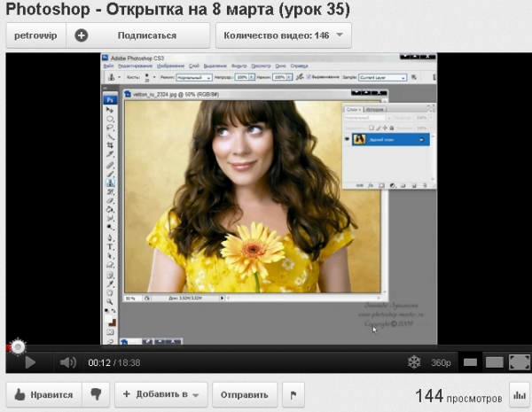532x412 pixels.
Task: Select the Pen tool
Action: [110, 237]
